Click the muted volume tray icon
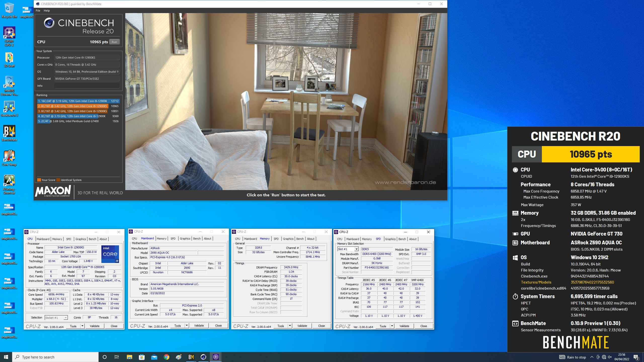This screenshot has width=644, height=362. (x=610, y=357)
